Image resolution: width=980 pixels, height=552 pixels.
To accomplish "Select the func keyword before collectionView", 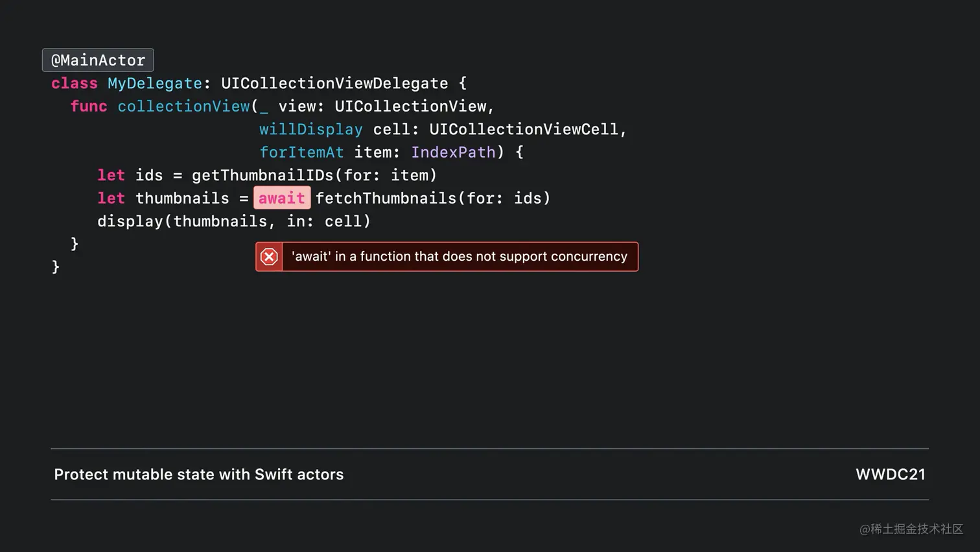I will [88, 106].
